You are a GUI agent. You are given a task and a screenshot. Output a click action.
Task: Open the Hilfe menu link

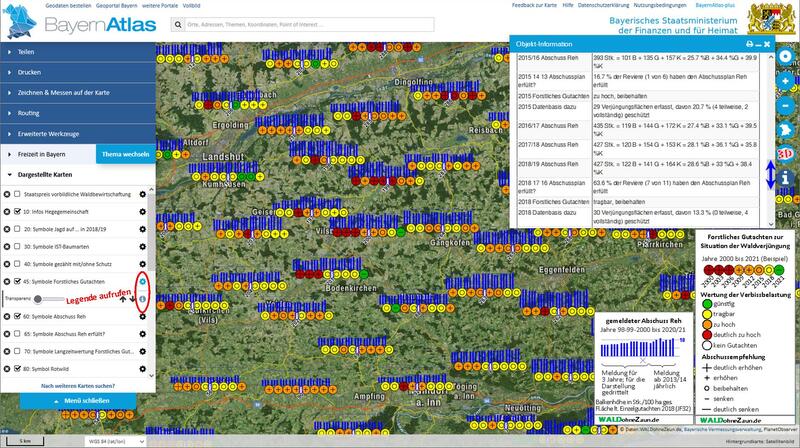(568, 6)
